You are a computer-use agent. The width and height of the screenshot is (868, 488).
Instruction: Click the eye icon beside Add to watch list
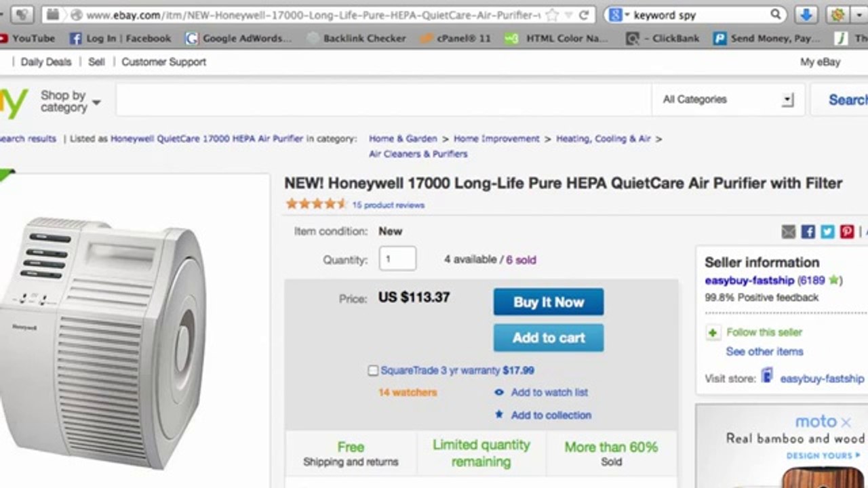[x=499, y=392]
